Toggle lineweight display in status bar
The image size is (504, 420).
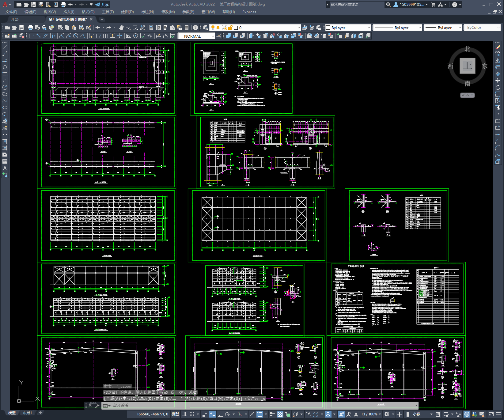[x=272, y=414]
